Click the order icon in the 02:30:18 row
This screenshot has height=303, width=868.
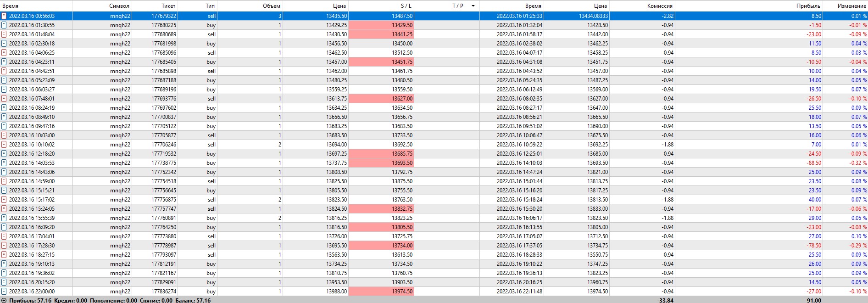pyautogui.click(x=4, y=44)
